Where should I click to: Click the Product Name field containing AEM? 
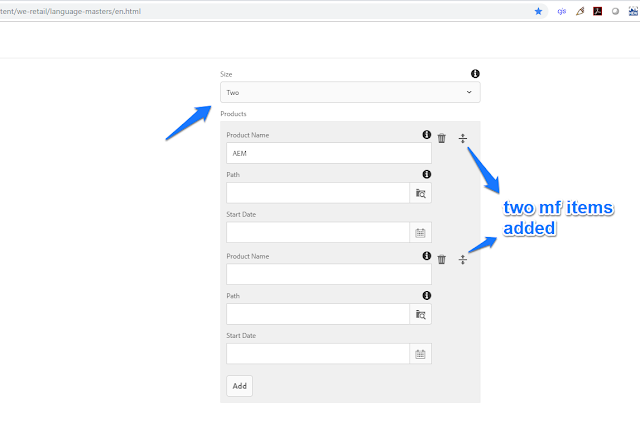point(329,154)
